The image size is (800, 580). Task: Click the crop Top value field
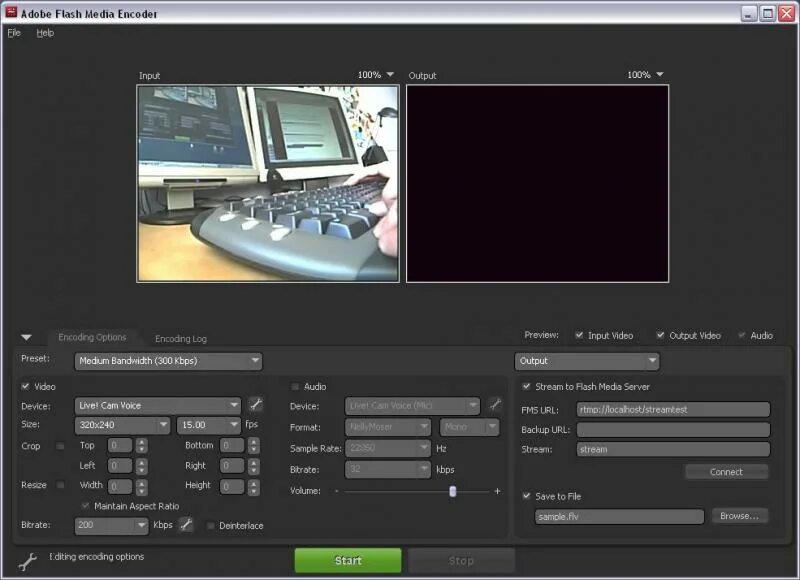pyautogui.click(x=120, y=446)
